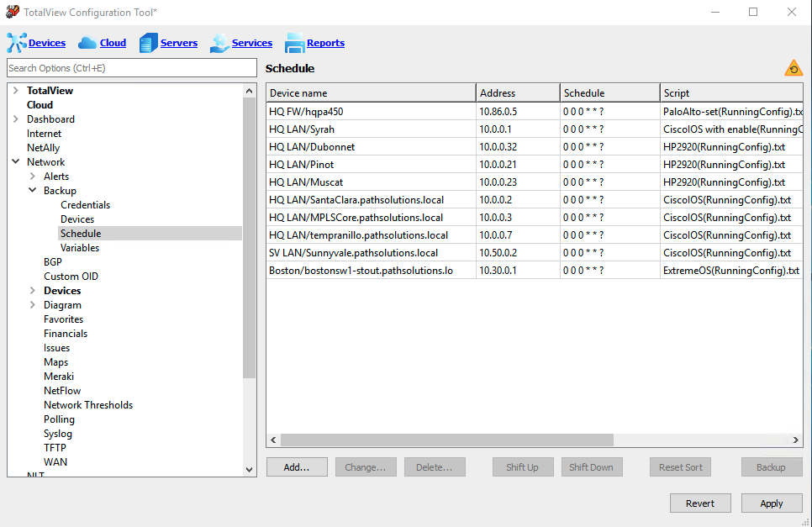Viewport: 812px width, 527px height.
Task: Click the Services icon in top bar
Action: point(219,43)
